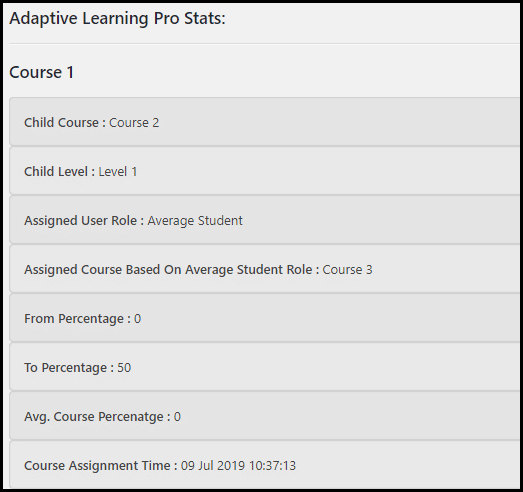The width and height of the screenshot is (523, 492).
Task: Select the 09 Jul 2019 date text
Action: [213, 466]
